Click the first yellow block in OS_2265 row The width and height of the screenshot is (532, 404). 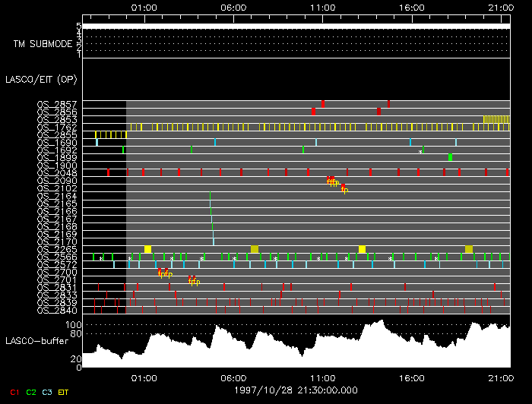[148, 249]
